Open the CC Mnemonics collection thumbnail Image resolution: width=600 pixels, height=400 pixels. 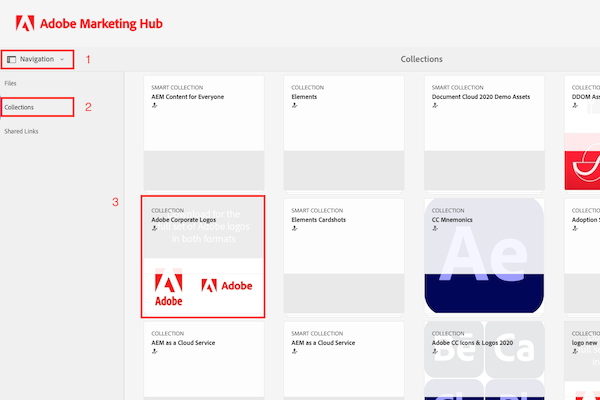[484, 270]
